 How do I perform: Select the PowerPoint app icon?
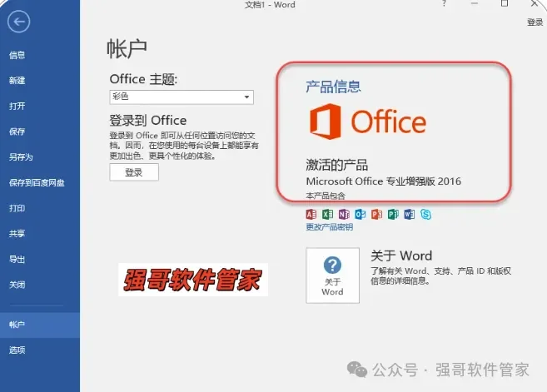(x=376, y=214)
